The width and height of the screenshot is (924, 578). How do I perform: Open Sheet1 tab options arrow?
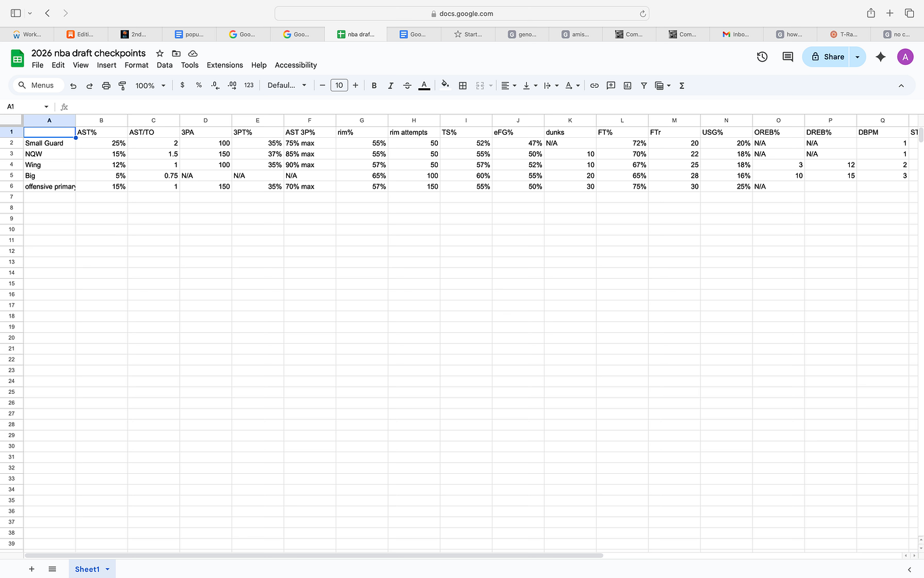pos(107,569)
